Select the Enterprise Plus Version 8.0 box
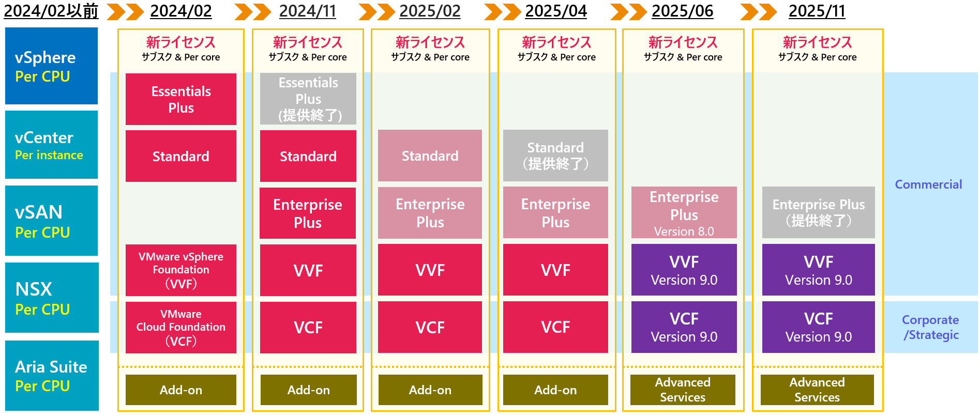This screenshot has width=980, height=417. pos(684,212)
